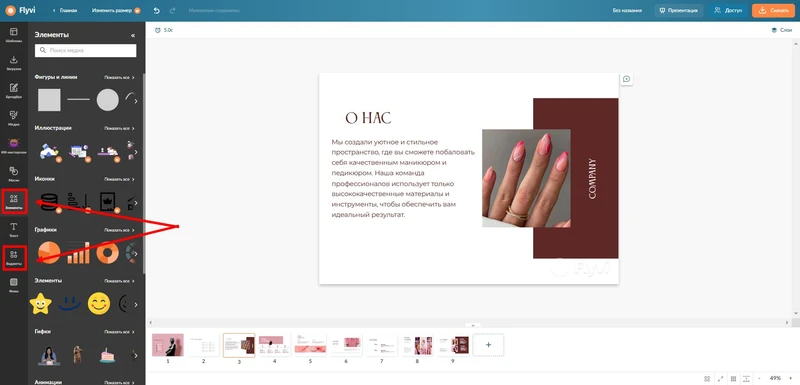The width and height of the screenshot is (800, 385).
Task: Undo the last change
Action: [x=157, y=10]
